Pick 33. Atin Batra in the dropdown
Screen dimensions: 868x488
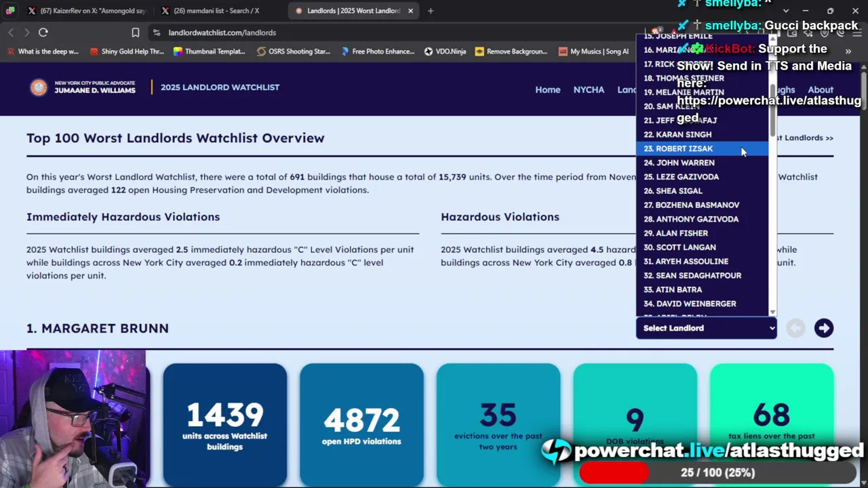pos(702,289)
